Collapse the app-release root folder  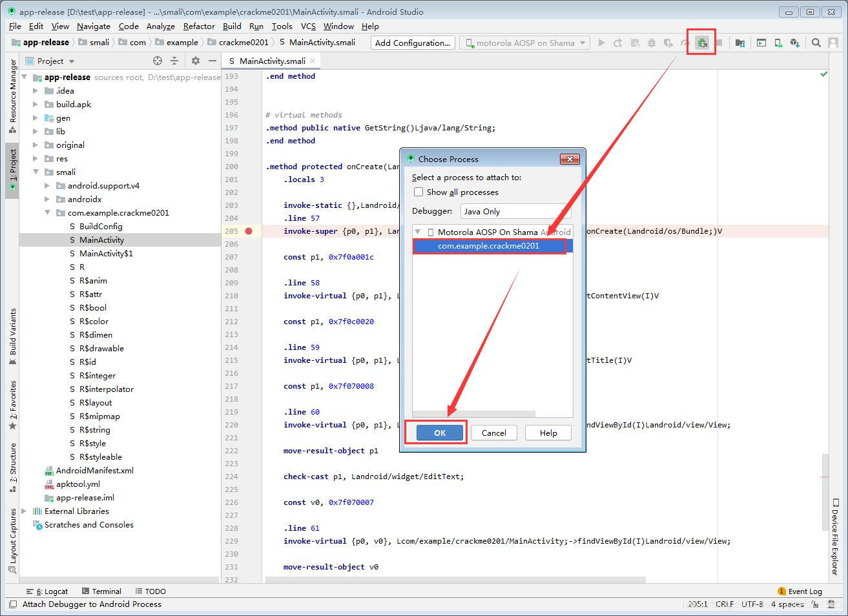25,77
